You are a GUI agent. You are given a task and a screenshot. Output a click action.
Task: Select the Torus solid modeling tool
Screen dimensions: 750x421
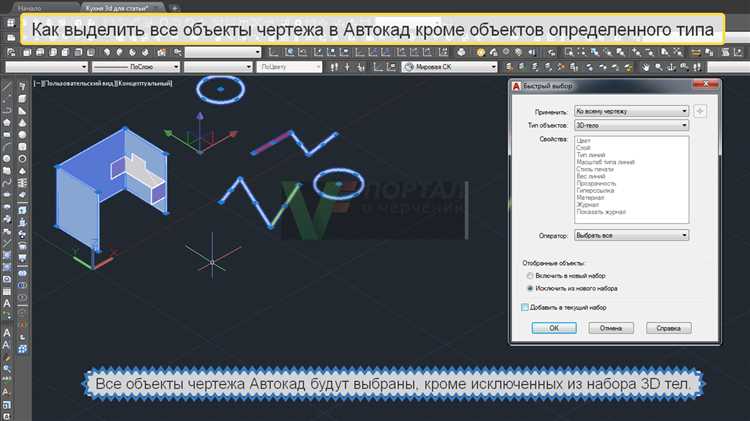[22, 159]
